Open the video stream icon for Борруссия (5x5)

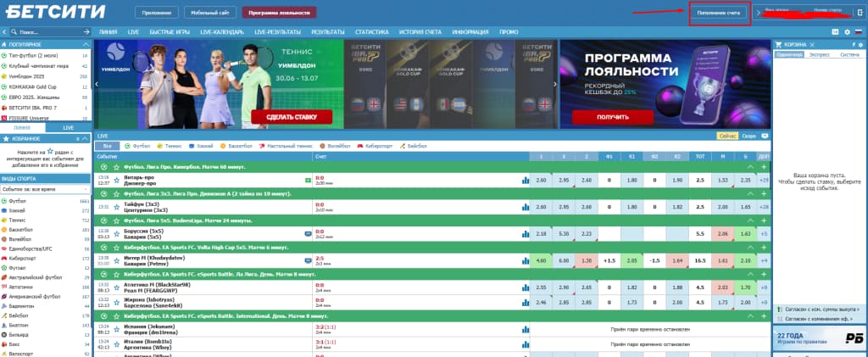pos(308,233)
